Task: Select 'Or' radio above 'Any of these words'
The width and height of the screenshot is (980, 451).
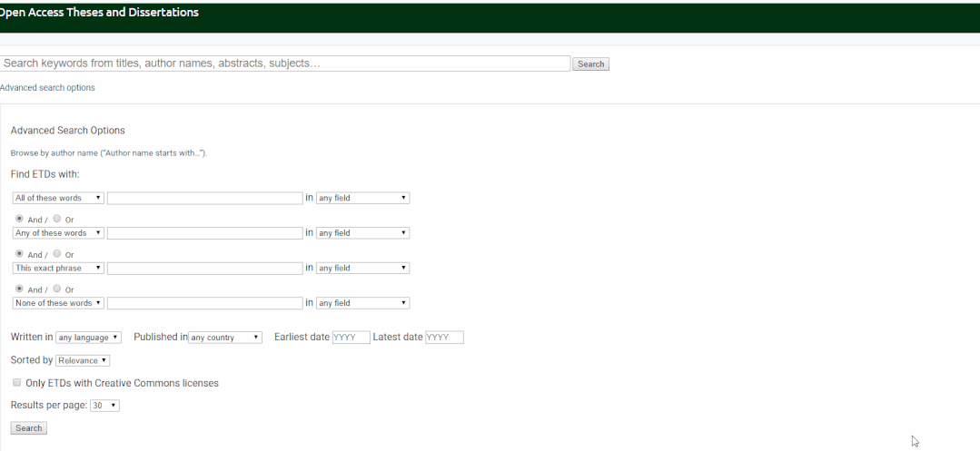Action: (x=57, y=219)
